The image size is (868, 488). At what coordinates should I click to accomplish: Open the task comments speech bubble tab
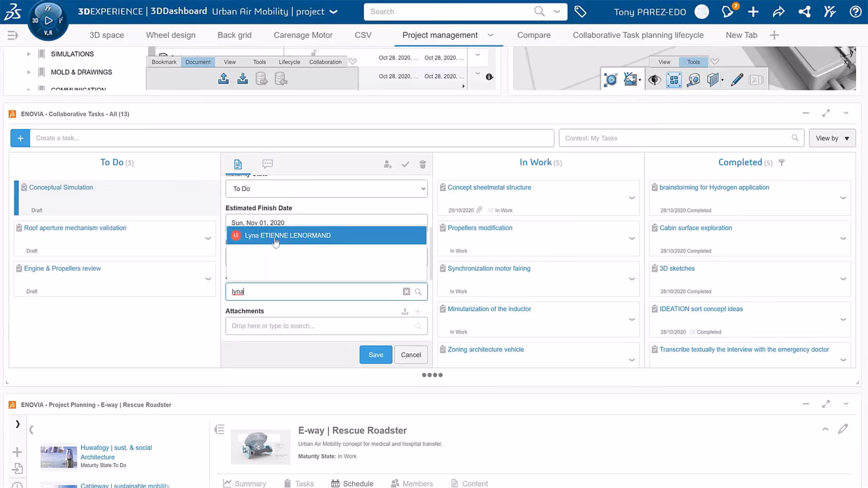pyautogui.click(x=268, y=164)
